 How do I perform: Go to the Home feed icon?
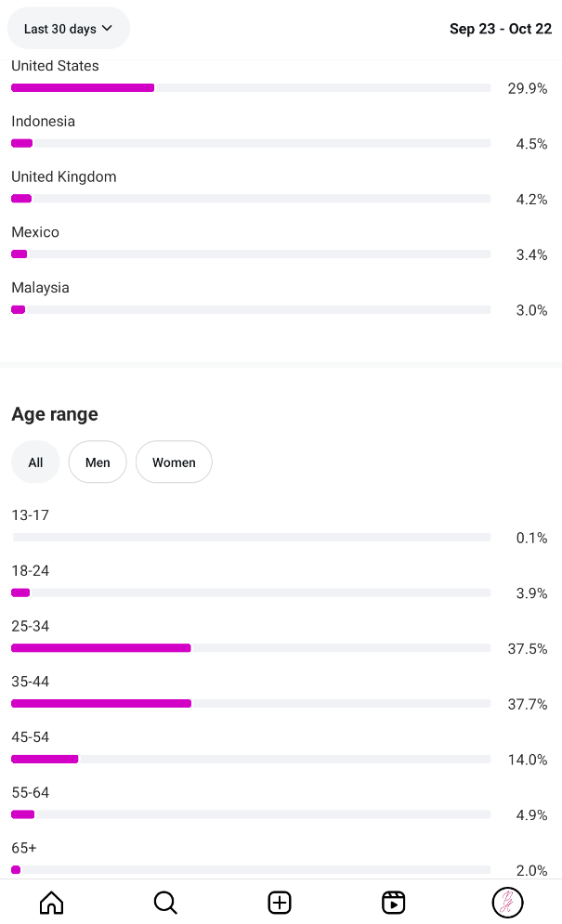point(52,902)
